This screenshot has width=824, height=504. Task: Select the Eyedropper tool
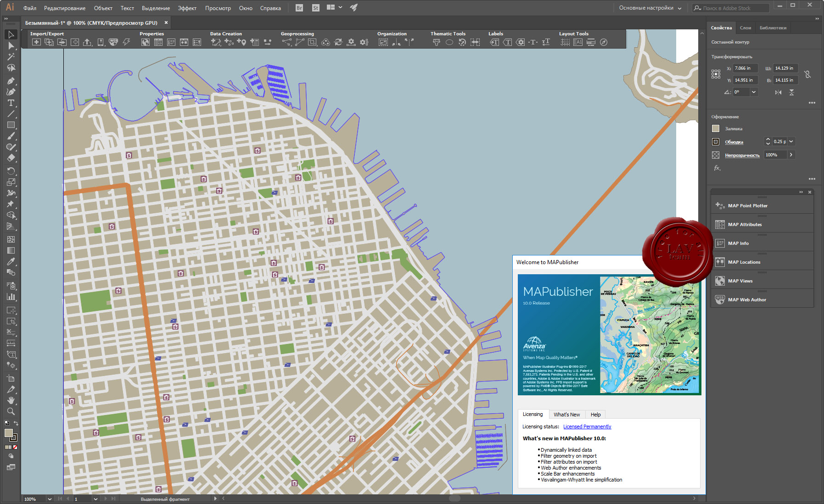coord(11,261)
